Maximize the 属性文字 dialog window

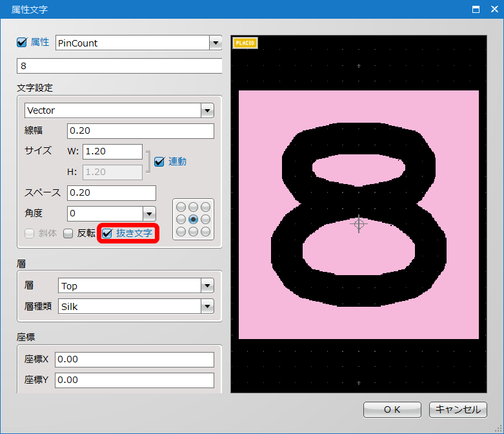(476, 9)
